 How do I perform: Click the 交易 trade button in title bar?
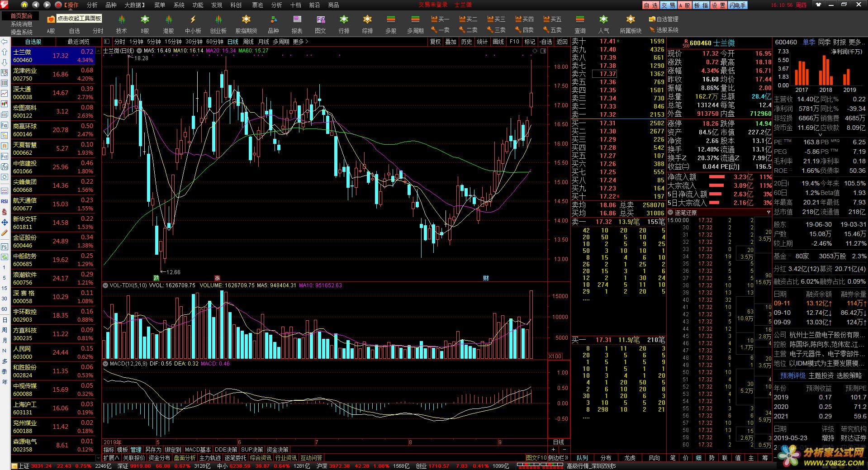pyautogui.click(x=668, y=5)
